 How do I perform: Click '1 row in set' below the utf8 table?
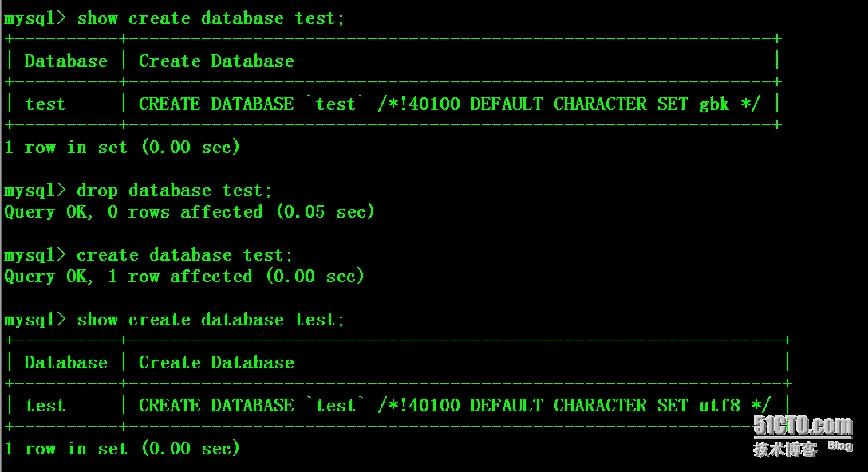[x=65, y=449]
